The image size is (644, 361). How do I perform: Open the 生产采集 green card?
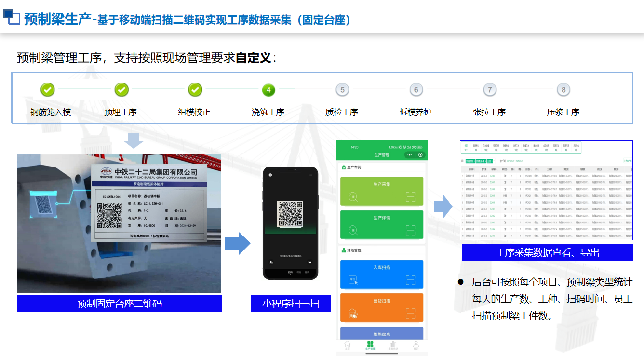coord(382,191)
